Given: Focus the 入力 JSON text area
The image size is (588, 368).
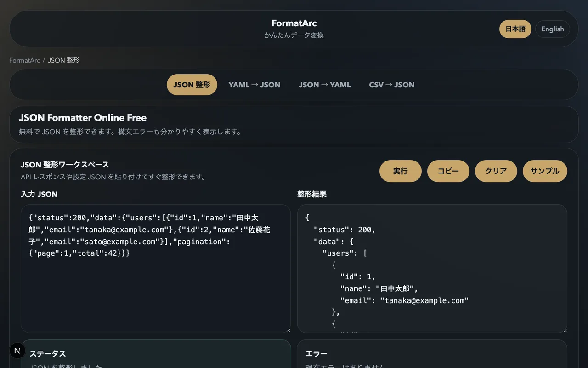Looking at the screenshot, I should click(155, 290).
